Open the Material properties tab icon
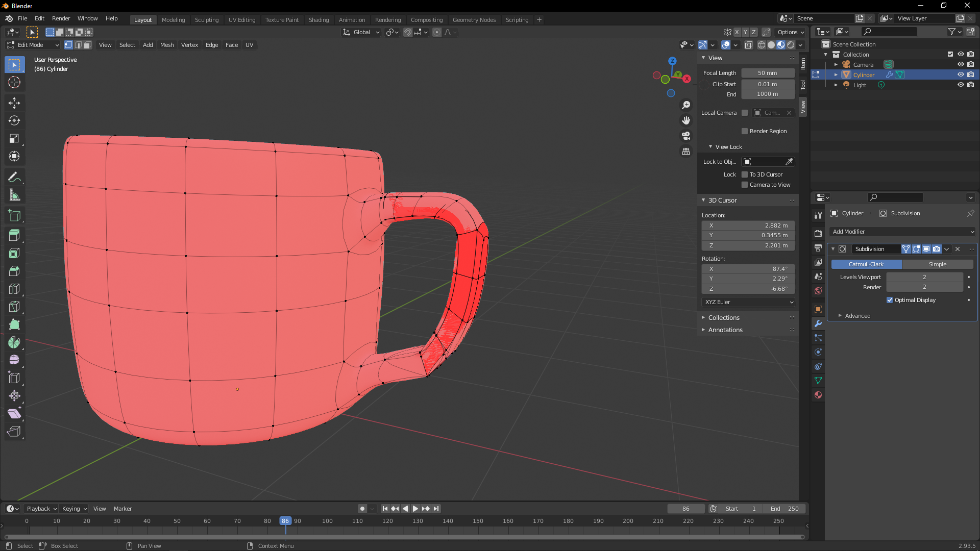 click(818, 395)
